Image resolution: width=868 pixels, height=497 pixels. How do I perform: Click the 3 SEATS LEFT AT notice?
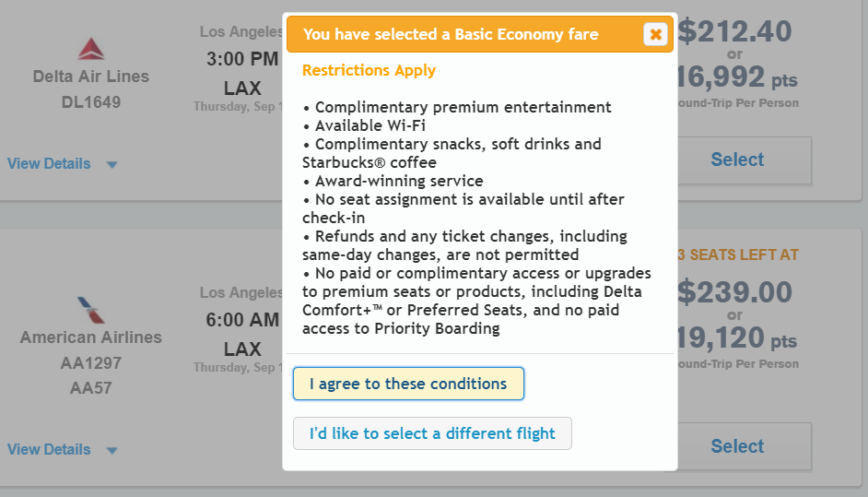click(738, 254)
